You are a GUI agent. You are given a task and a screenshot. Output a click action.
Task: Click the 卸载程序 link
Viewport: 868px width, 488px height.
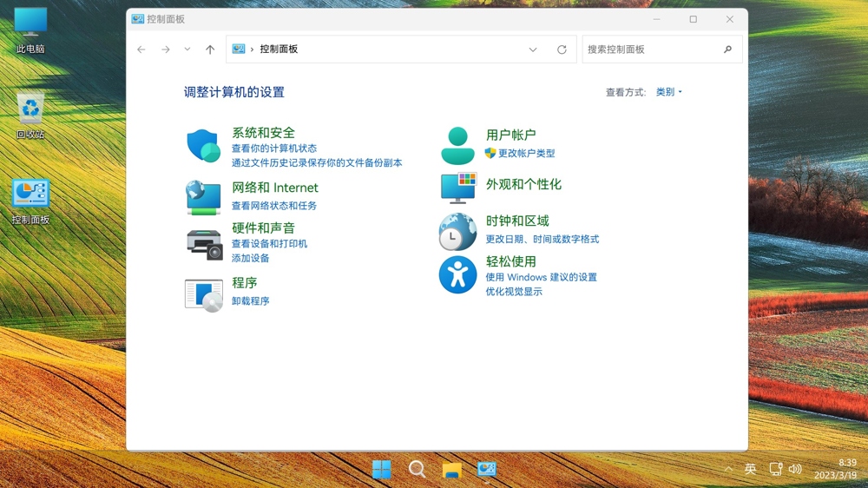coord(250,301)
